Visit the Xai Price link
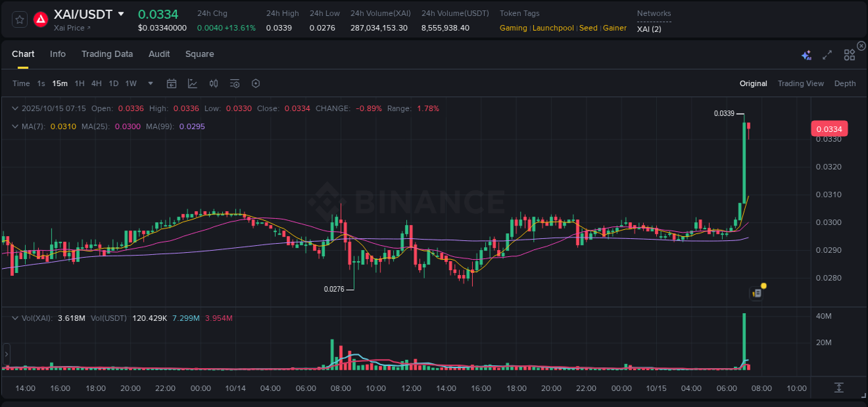The width and height of the screenshot is (868, 407). [x=72, y=28]
